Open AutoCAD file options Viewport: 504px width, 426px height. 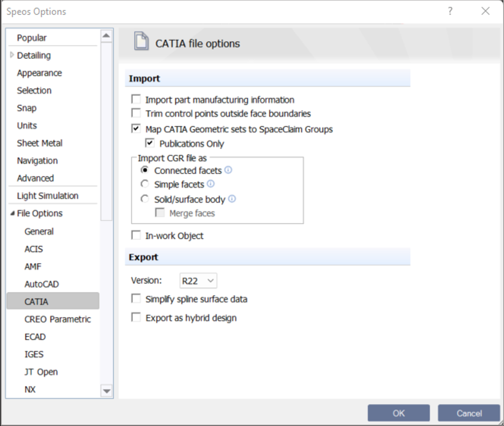[x=42, y=284]
